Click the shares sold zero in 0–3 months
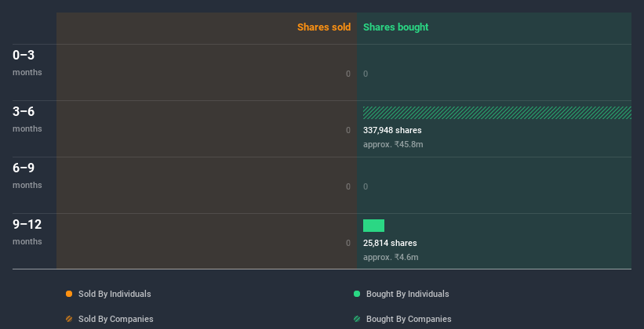Image resolution: width=644 pixels, height=329 pixels. pos(348,74)
